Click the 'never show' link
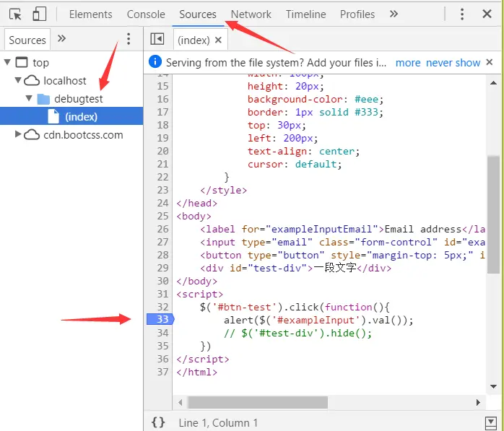 453,62
